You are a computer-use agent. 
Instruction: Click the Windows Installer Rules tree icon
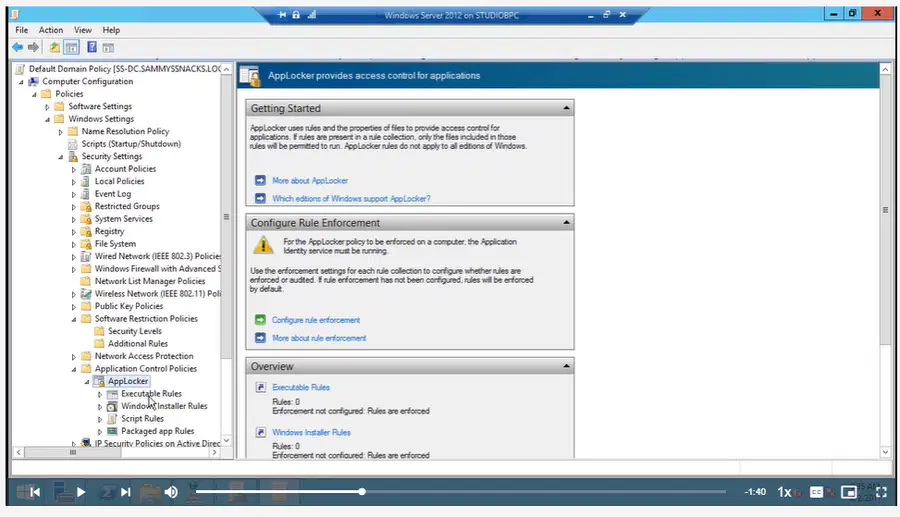112,406
